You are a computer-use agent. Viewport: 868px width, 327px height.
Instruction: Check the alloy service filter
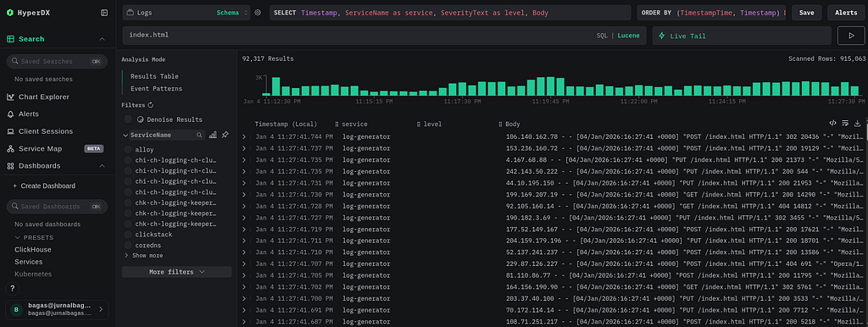(x=128, y=150)
